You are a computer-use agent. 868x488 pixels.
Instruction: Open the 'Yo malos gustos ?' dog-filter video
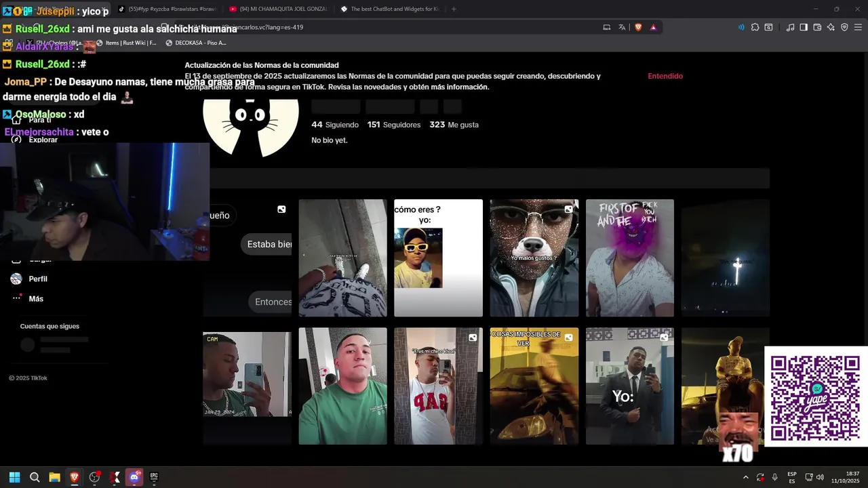click(534, 258)
